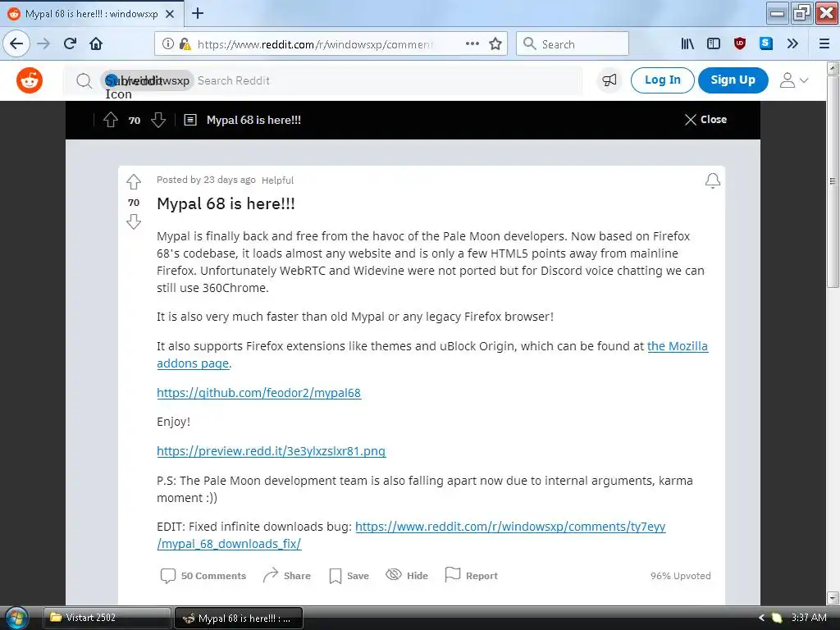Bookmark this page with the star
The width and height of the screenshot is (840, 630).
(x=495, y=44)
